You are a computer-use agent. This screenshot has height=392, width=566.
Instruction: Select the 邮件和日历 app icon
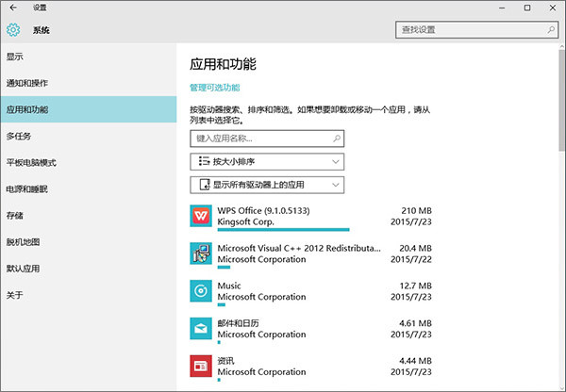pyautogui.click(x=201, y=328)
